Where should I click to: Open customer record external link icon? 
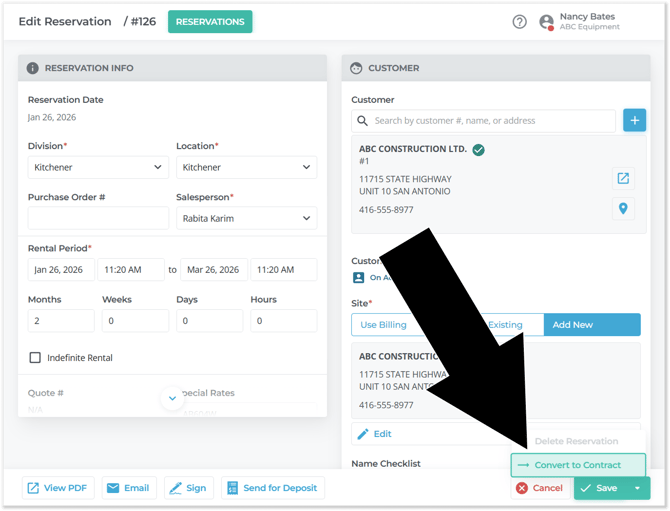coord(623,179)
